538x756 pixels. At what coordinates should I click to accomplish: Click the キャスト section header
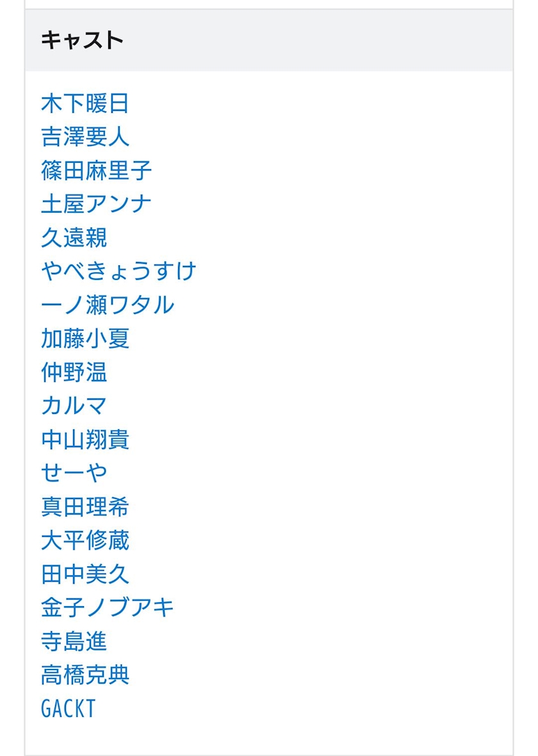click(x=82, y=40)
